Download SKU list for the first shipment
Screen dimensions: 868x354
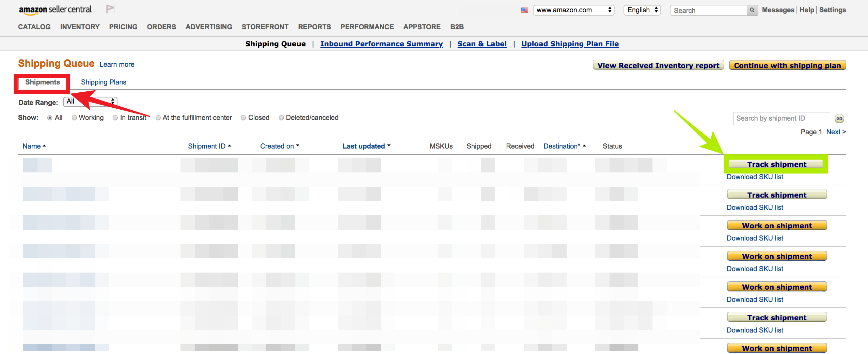click(x=755, y=177)
